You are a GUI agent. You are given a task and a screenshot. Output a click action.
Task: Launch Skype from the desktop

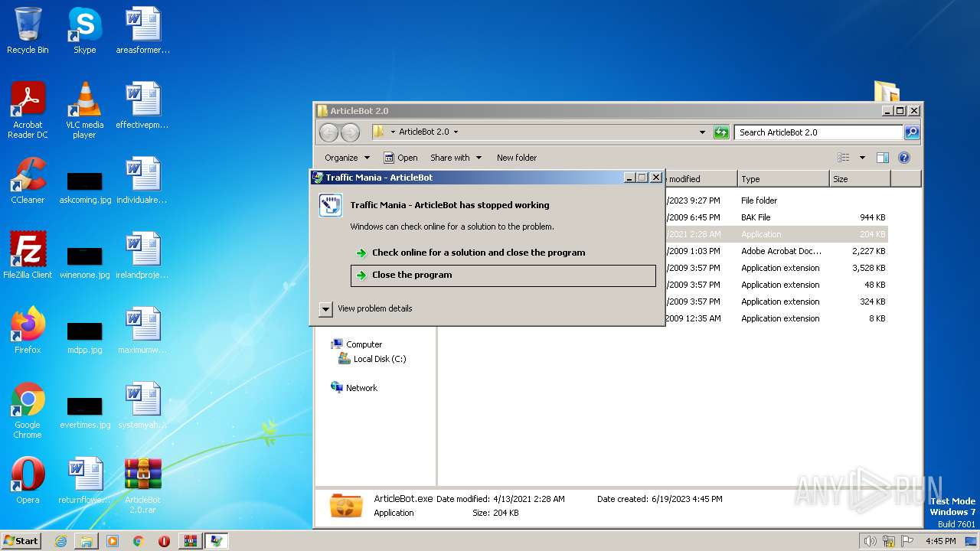(84, 31)
